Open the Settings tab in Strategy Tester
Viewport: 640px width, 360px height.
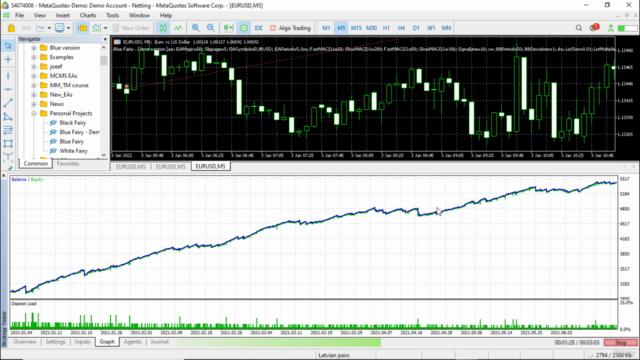(x=56, y=342)
